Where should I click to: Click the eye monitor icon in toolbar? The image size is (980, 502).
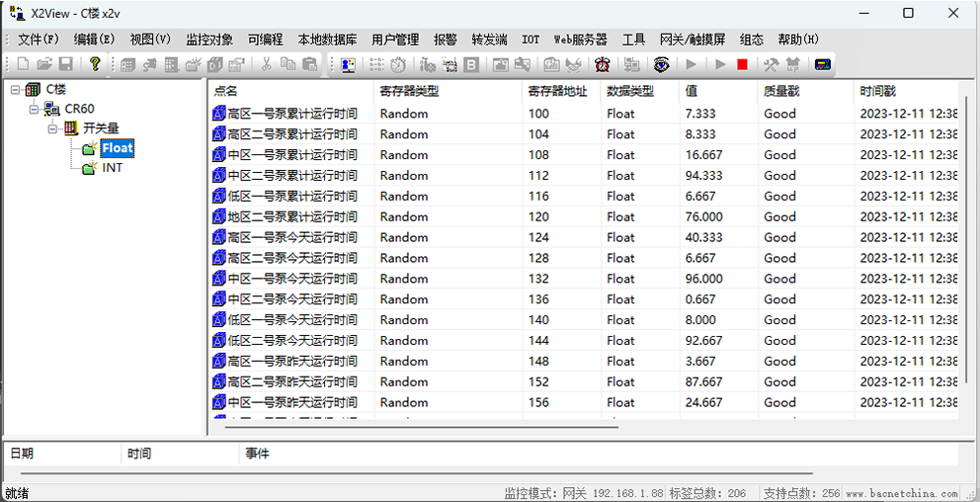pyautogui.click(x=661, y=64)
